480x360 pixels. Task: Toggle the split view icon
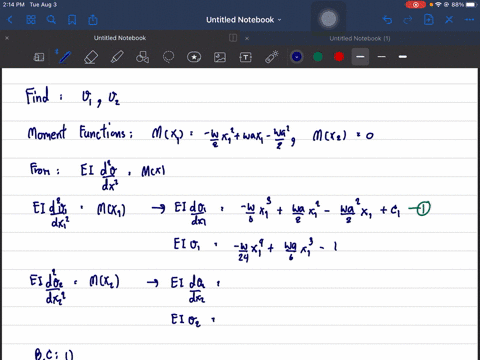(233, 38)
